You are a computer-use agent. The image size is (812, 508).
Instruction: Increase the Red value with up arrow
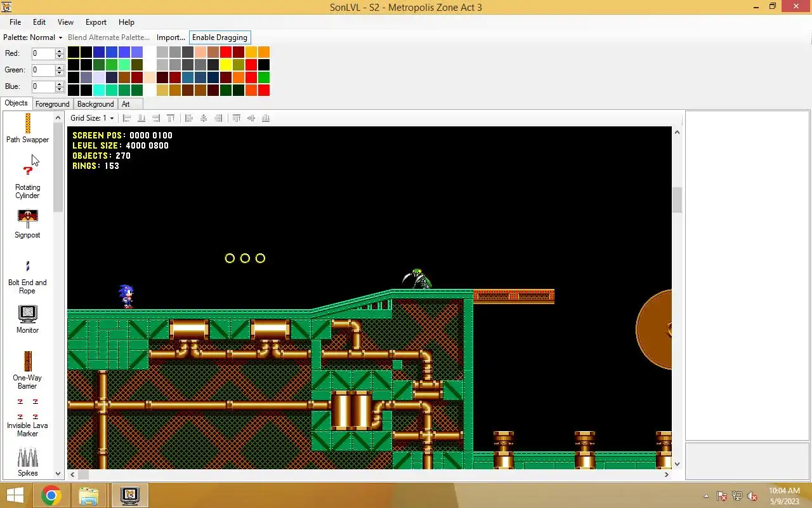click(60, 51)
